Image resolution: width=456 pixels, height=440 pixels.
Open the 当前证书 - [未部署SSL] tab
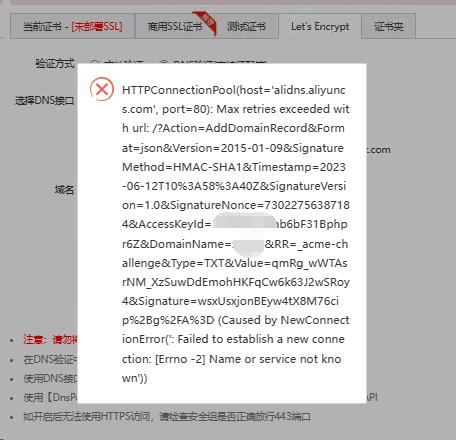pyautogui.click(x=72, y=26)
